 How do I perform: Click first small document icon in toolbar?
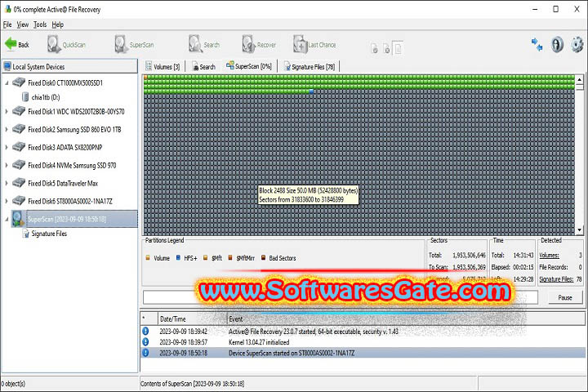click(x=374, y=48)
